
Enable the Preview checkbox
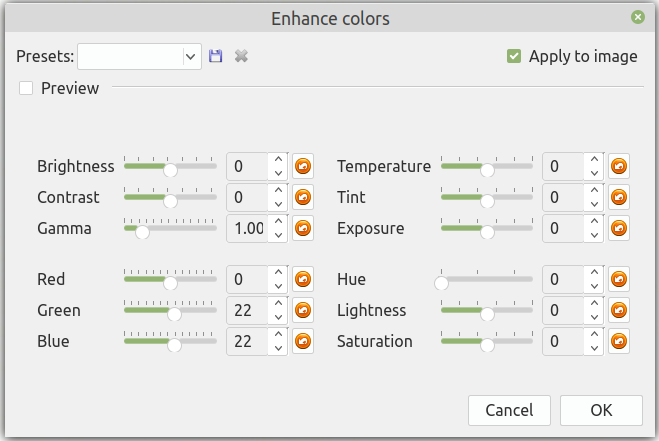(x=26, y=88)
